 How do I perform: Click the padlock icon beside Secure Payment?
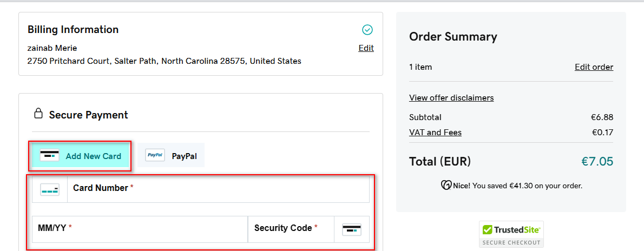pyautogui.click(x=38, y=114)
